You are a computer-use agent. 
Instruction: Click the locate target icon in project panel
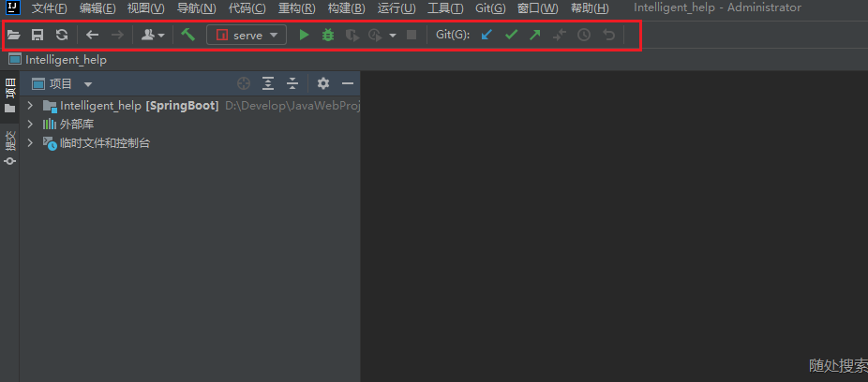click(x=244, y=83)
